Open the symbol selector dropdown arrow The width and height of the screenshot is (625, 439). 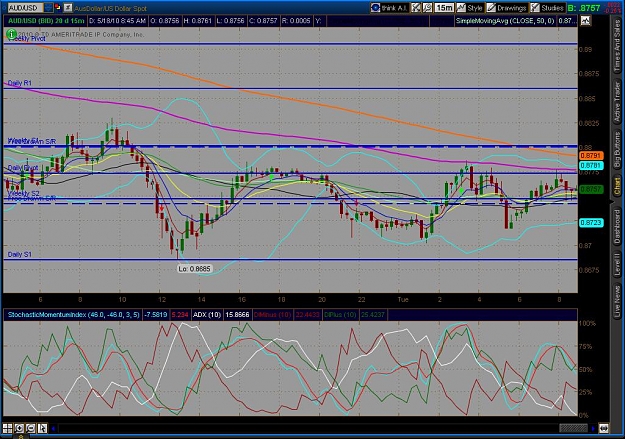48,8
